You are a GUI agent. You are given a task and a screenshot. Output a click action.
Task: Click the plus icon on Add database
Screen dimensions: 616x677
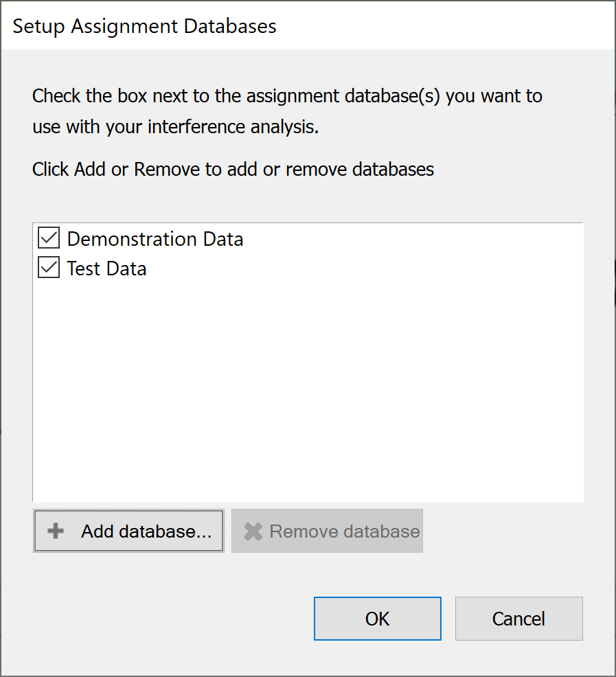click(x=56, y=531)
